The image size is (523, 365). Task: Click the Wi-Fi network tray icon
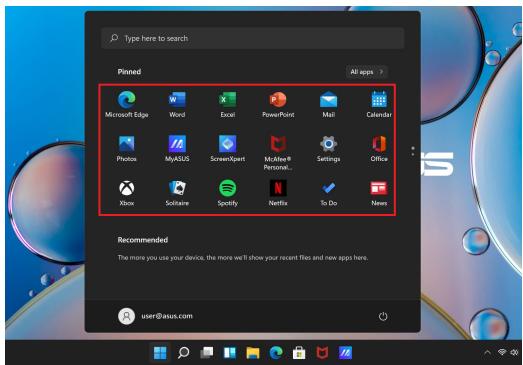click(x=502, y=352)
